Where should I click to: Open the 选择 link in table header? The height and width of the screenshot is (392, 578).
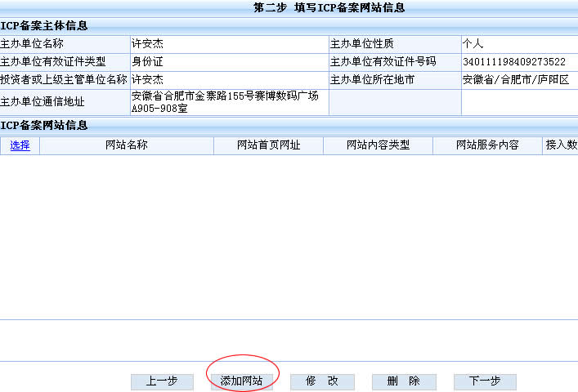(x=20, y=145)
